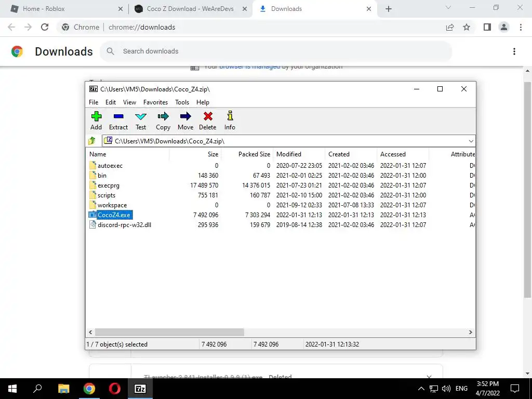Click in the Search downloads field
This screenshot has height=399, width=532.
coord(275,51)
